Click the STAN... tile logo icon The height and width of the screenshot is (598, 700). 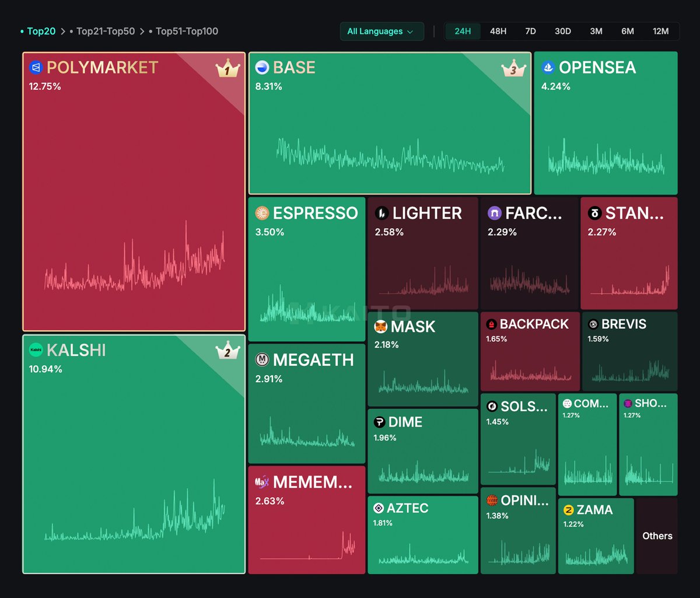click(x=594, y=214)
